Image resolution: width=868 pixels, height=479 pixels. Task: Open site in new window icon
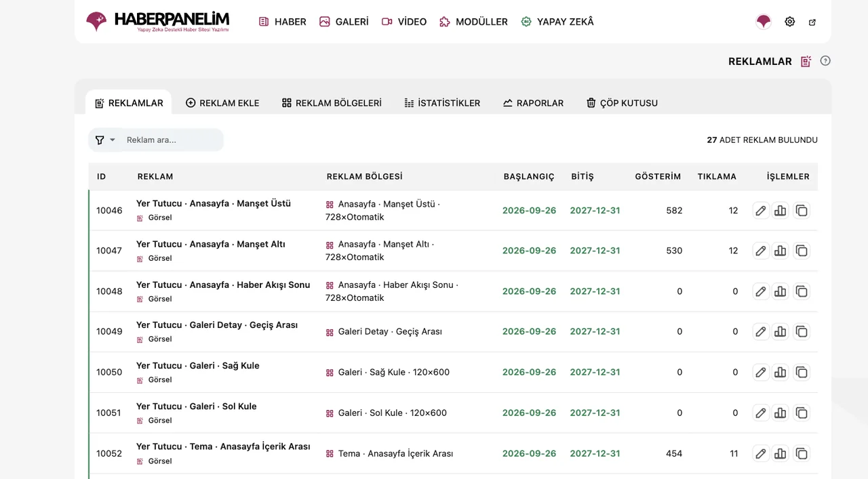point(812,22)
